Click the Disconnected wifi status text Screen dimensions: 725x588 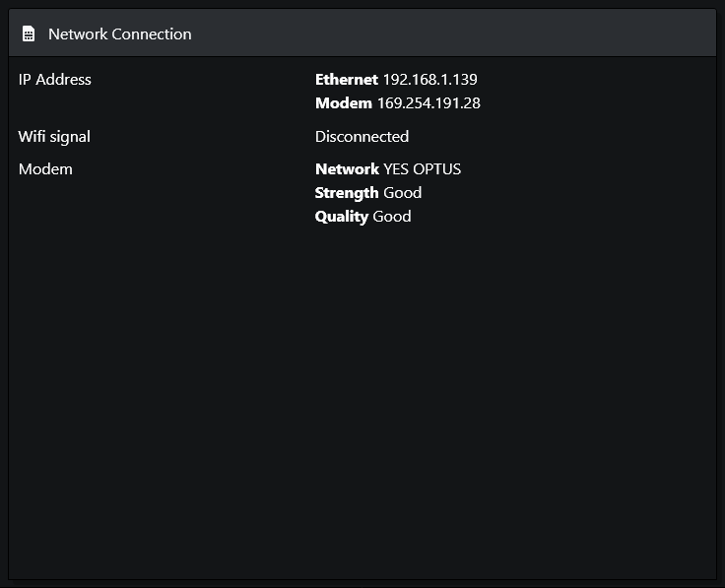tap(362, 137)
